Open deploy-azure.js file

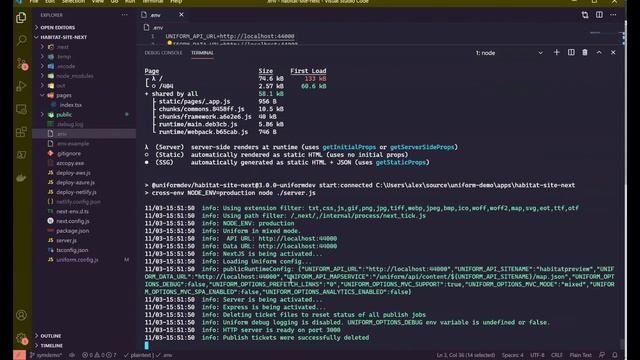click(76, 182)
